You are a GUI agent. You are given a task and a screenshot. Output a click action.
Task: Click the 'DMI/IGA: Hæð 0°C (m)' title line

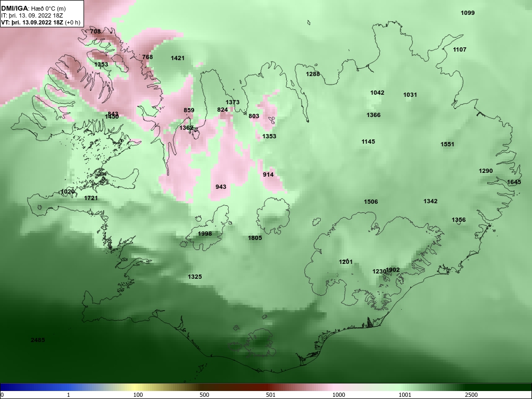33,9
